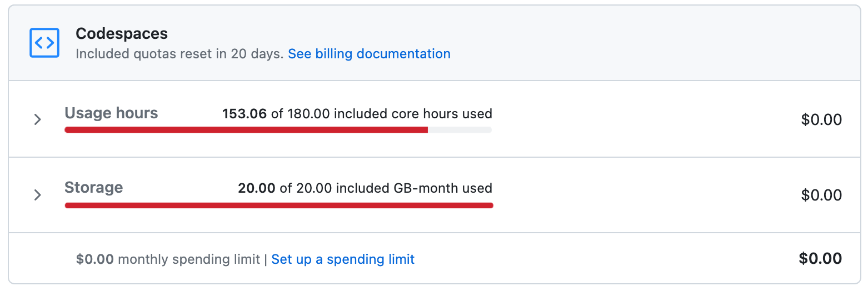The image size is (868, 291).
Task: Click the included GB-month used text
Action: pyautogui.click(x=386, y=188)
